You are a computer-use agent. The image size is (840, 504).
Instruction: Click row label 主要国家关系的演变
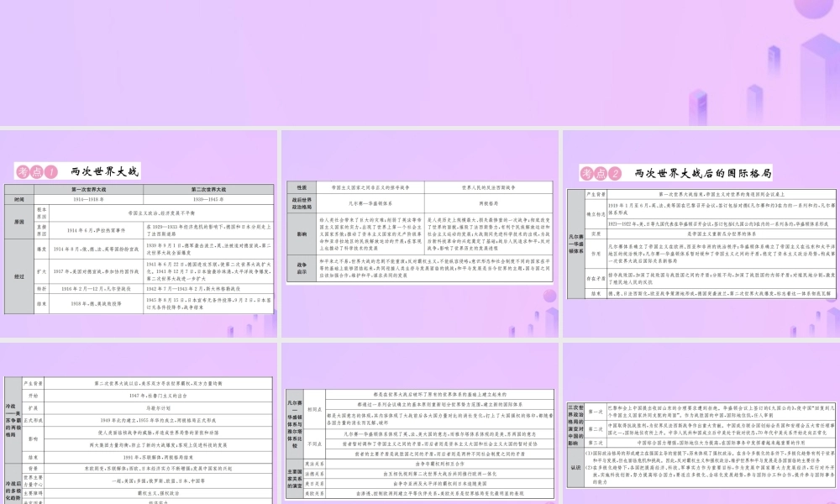click(295, 478)
